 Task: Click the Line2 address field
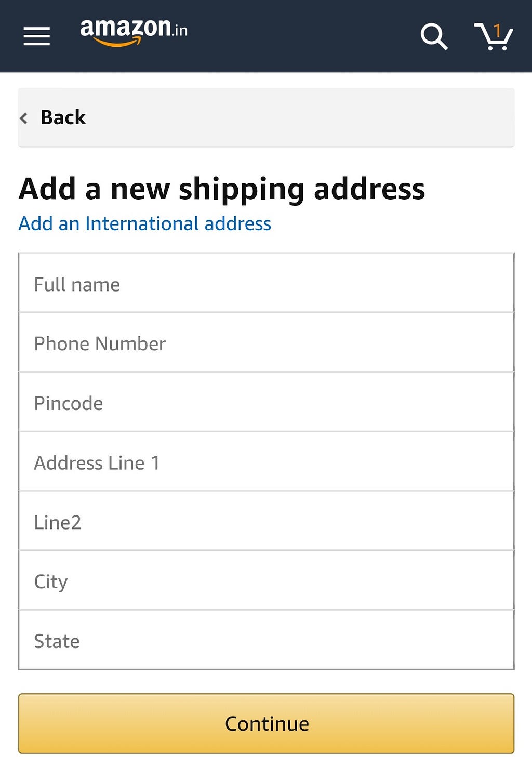point(266,522)
